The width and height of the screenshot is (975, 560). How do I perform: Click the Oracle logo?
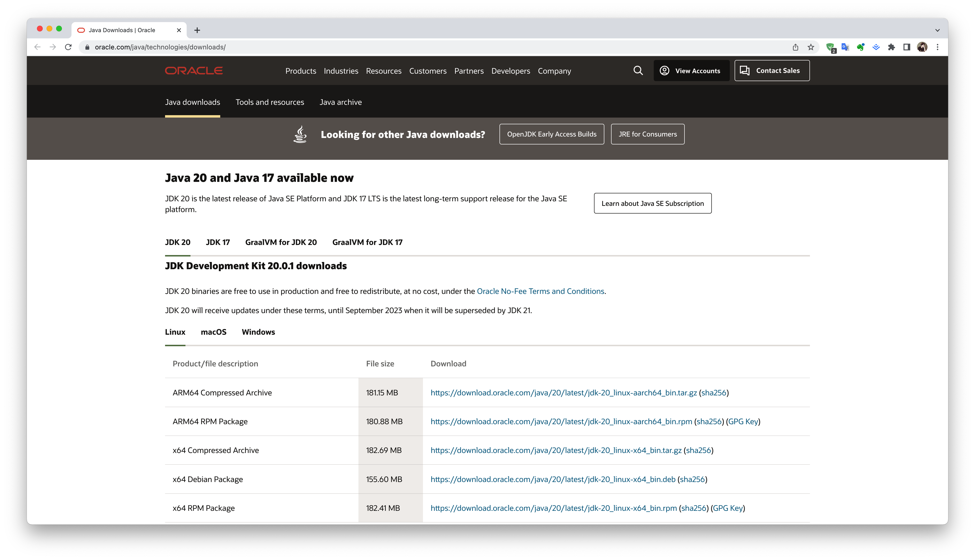tap(194, 70)
